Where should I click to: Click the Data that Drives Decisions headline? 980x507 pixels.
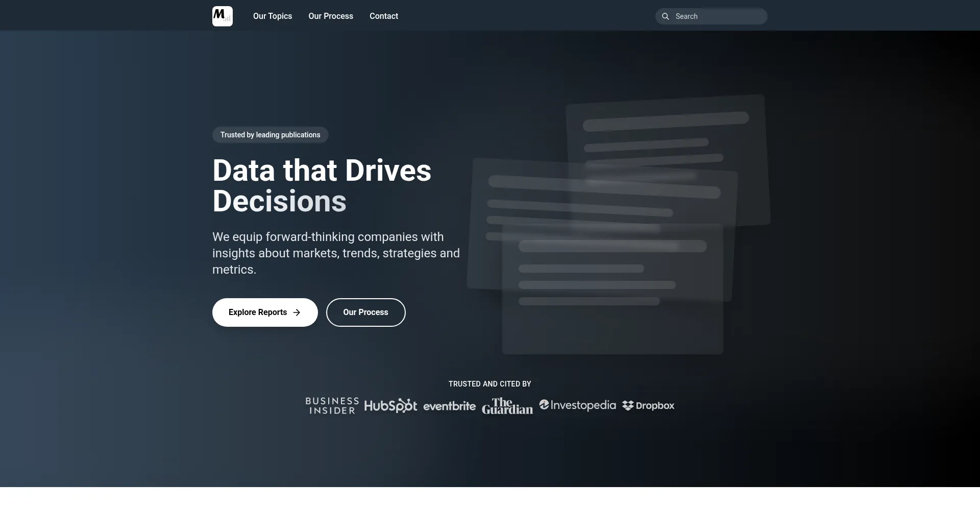tap(322, 185)
